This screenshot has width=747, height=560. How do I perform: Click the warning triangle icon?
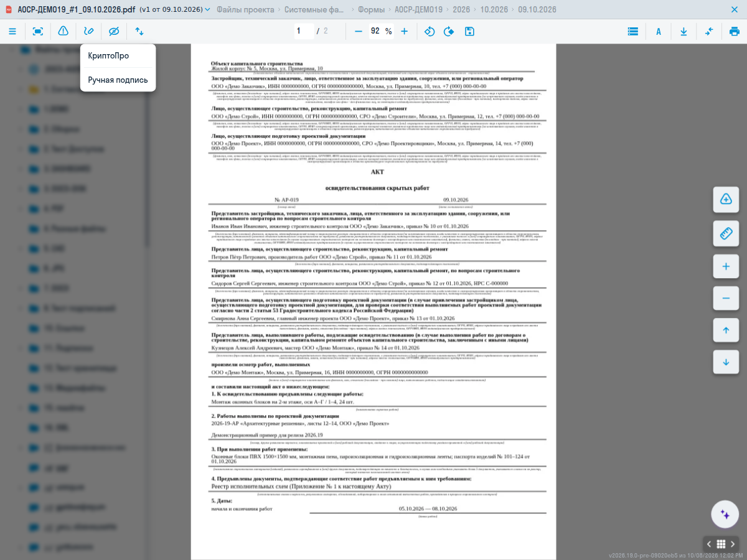click(63, 31)
